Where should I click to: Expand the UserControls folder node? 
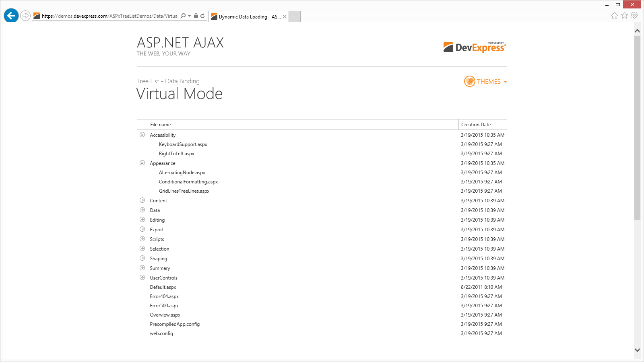tap(142, 278)
